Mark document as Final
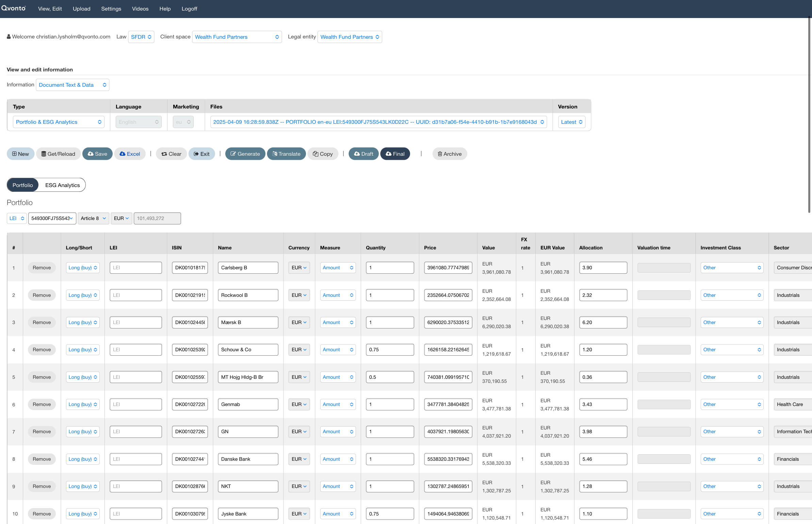The image size is (812, 524). [395, 154]
